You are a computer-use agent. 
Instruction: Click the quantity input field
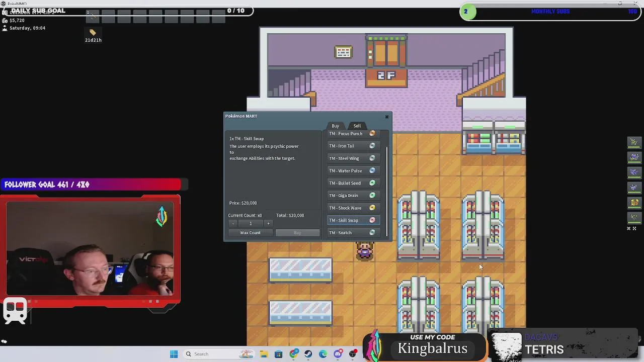pyautogui.click(x=251, y=223)
